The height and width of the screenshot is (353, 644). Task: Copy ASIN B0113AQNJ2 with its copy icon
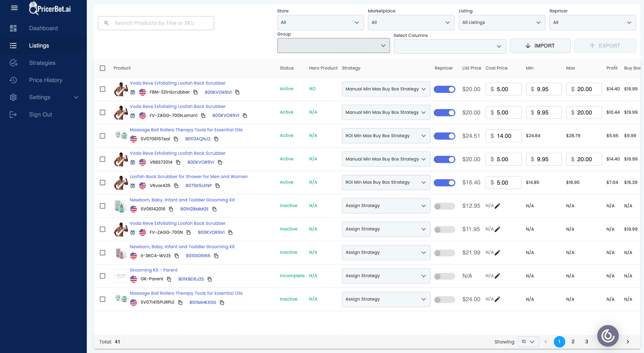216,139
